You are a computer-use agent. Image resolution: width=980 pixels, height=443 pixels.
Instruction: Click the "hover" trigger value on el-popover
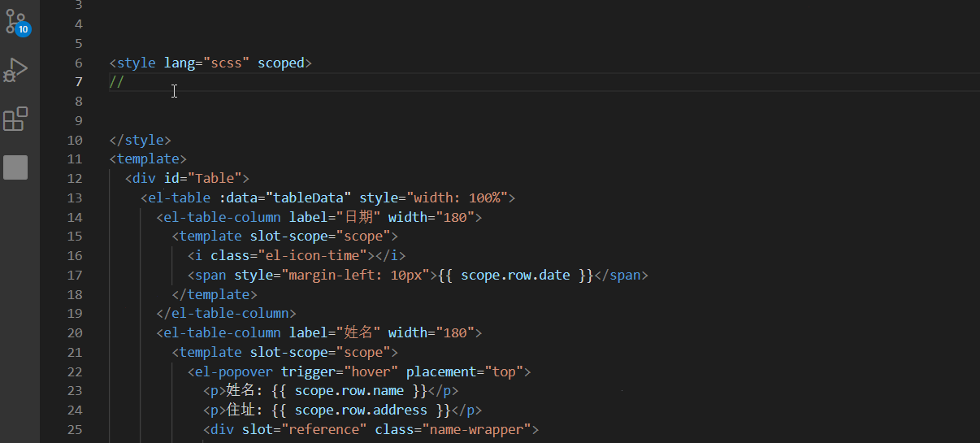pos(371,371)
